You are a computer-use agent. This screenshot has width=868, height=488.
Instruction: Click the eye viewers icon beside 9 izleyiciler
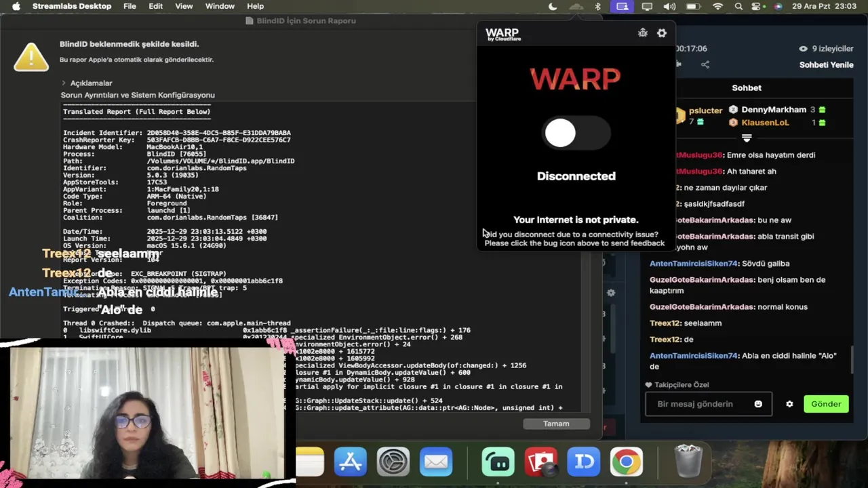[x=804, y=49]
